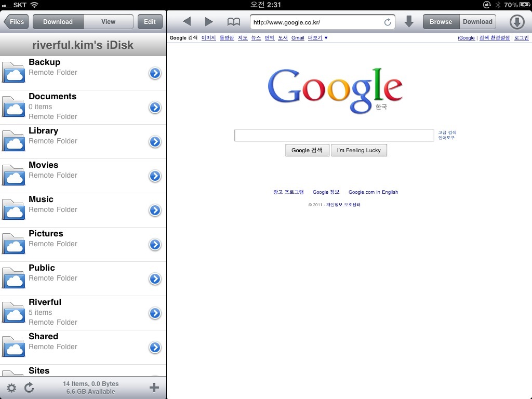Switch to Download segment in file panel
Screen dimensions: 532x399
tap(58, 22)
